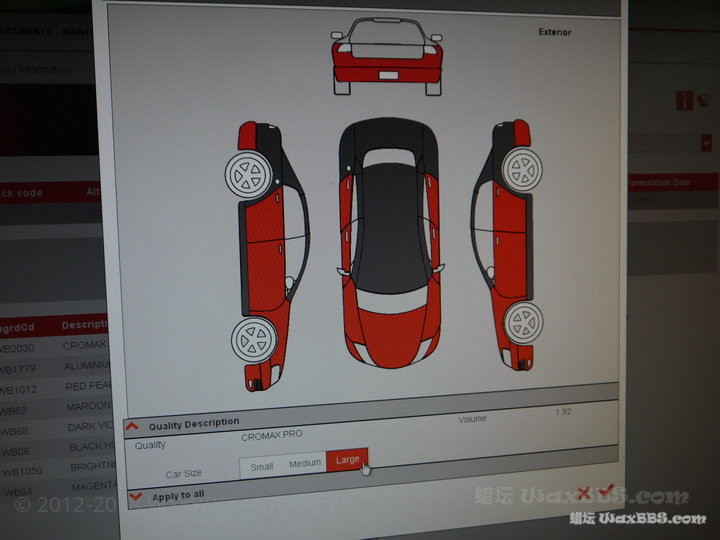Open the dropdown arrow at the right edge
720x540 pixels.
tap(705, 143)
